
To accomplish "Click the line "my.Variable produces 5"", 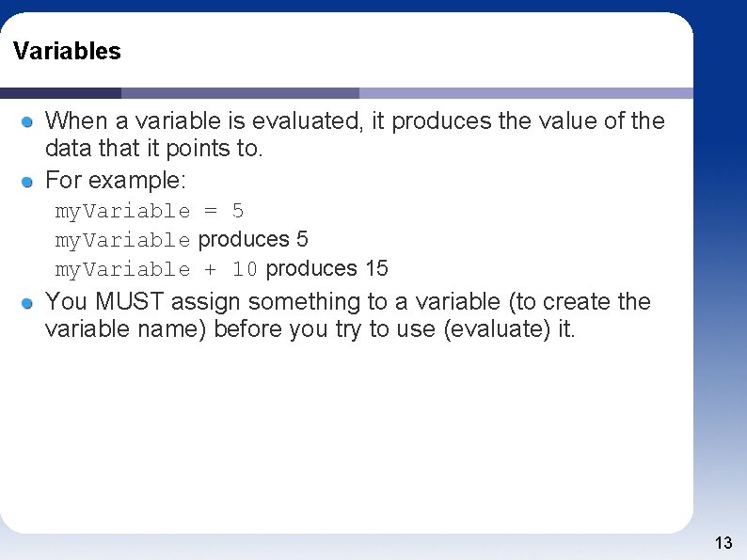I will tap(182, 240).
